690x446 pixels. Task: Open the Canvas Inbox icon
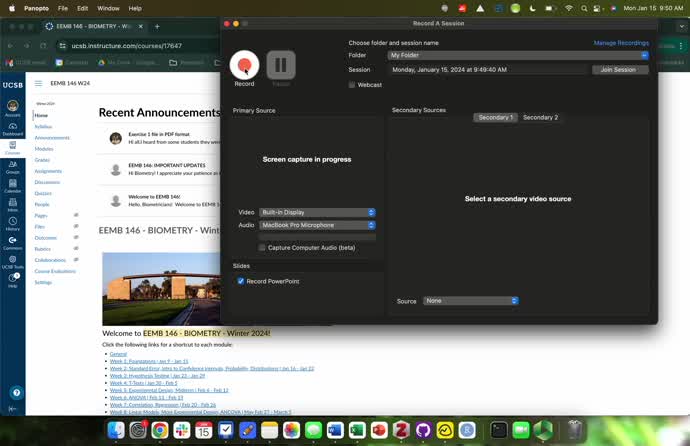[x=12, y=207]
